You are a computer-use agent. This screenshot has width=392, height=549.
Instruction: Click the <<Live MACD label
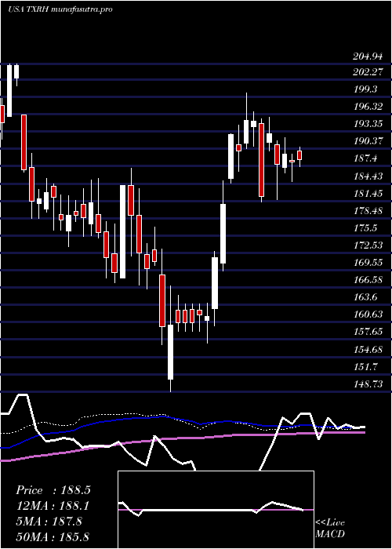point(330,528)
